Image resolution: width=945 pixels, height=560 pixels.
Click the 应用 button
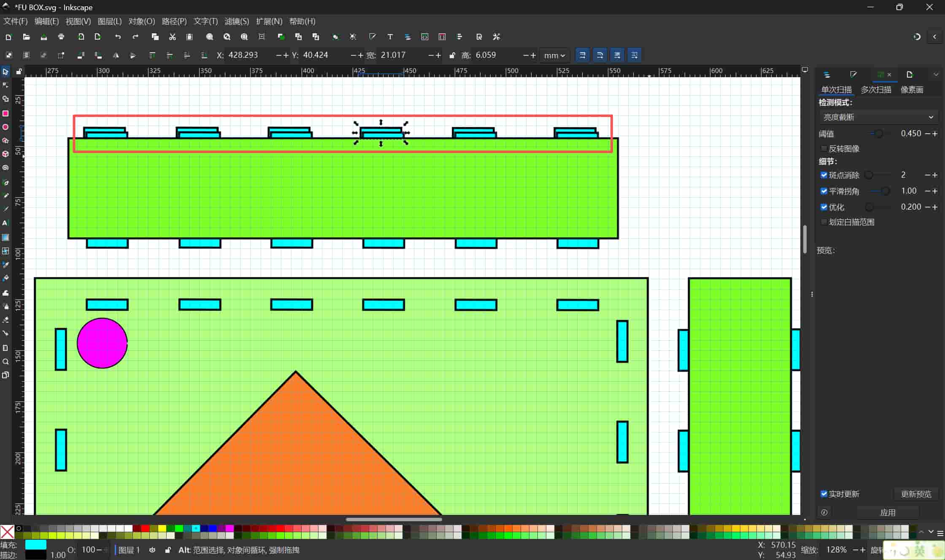click(888, 512)
